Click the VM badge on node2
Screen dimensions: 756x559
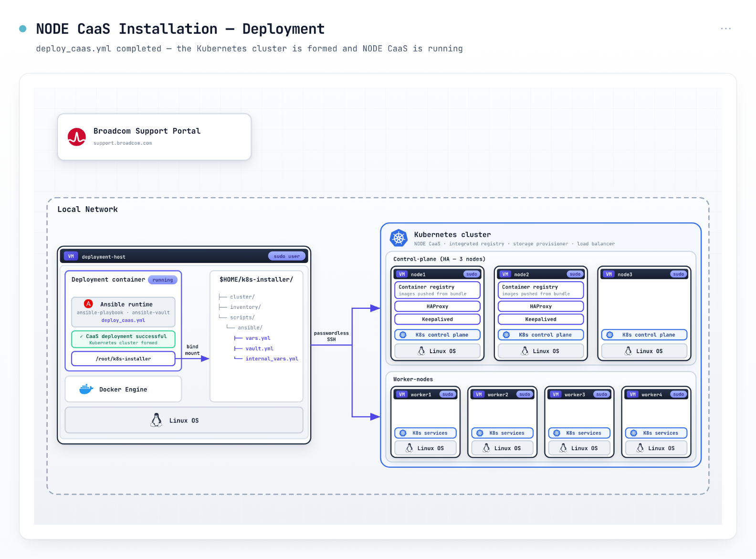tap(505, 274)
